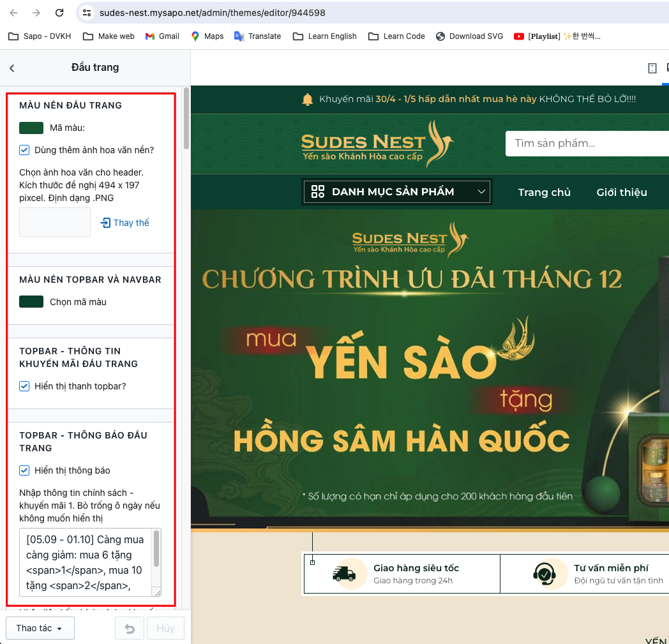
Task: Open the YouTube Playlist bookmark
Action: pyautogui.click(x=557, y=36)
